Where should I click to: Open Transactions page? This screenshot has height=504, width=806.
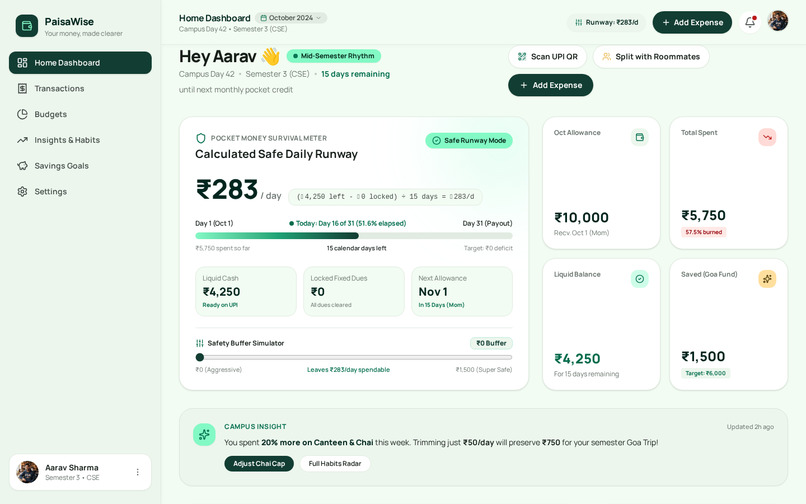(80, 88)
